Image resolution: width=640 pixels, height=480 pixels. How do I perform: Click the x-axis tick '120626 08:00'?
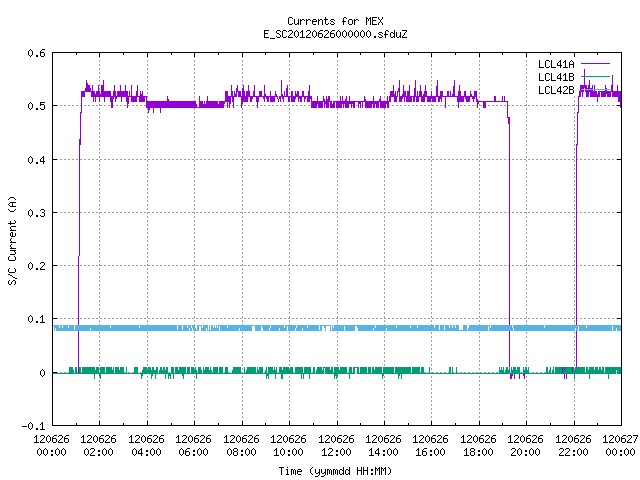click(x=241, y=446)
